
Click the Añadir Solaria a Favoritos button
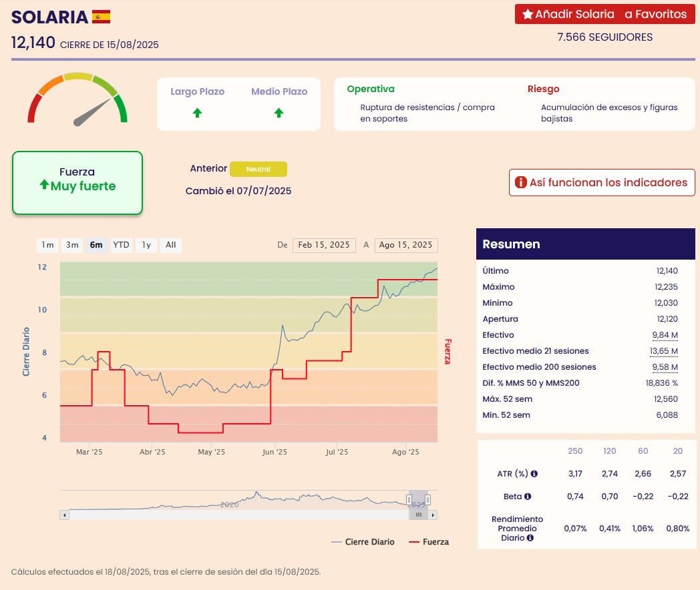click(604, 14)
